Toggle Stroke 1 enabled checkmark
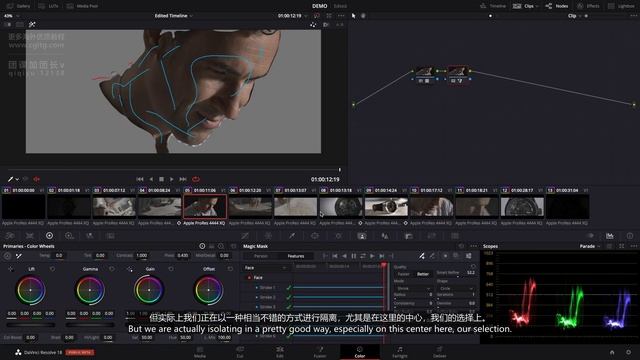The image size is (640, 360). click(x=289, y=287)
